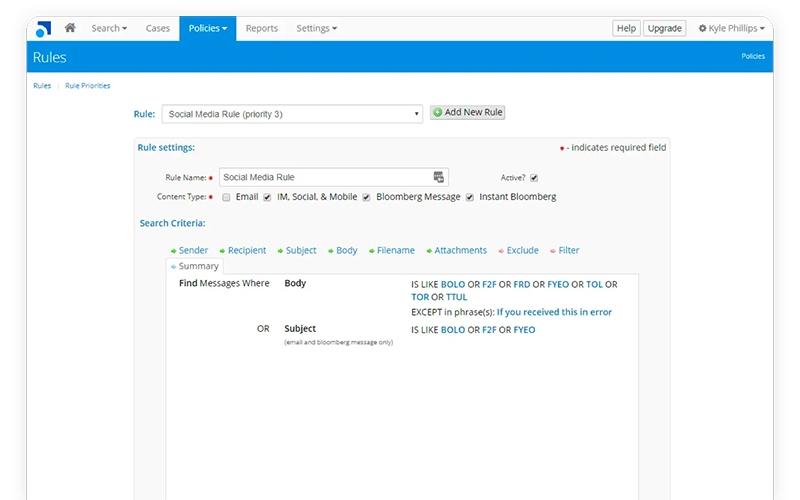Viewport: 800px width, 500px height.
Task: Switch to the Filename criteria tab
Action: point(396,251)
